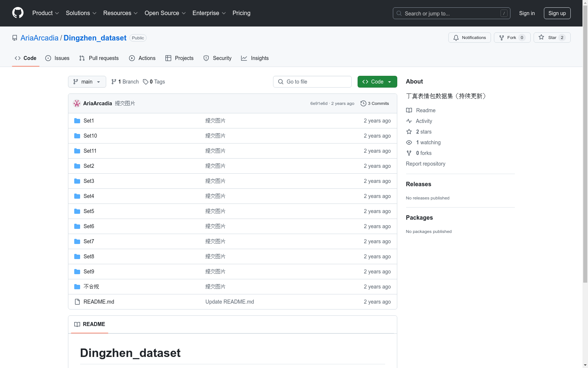Open the Set3 folder icon
The height and width of the screenshot is (368, 588).
(x=77, y=181)
